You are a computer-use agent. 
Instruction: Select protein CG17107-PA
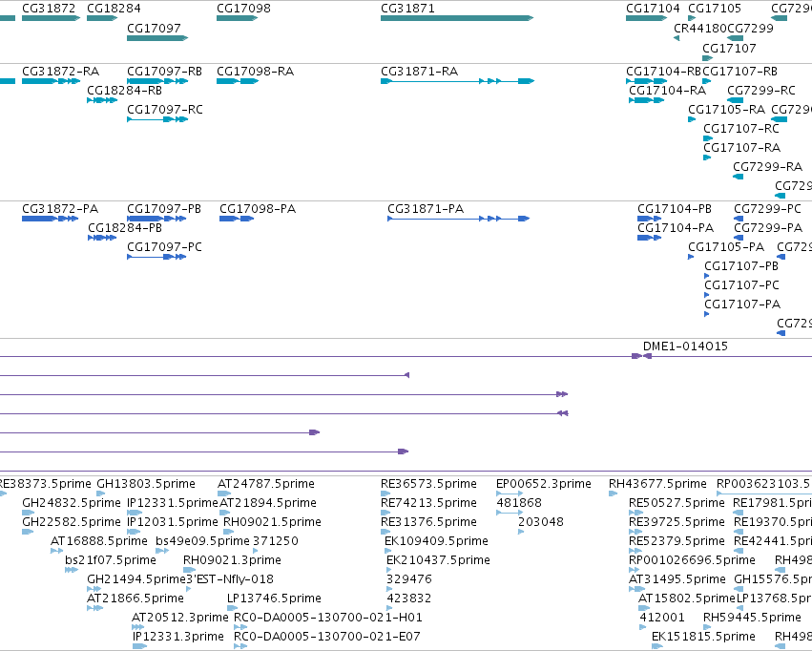pyautogui.click(x=707, y=314)
